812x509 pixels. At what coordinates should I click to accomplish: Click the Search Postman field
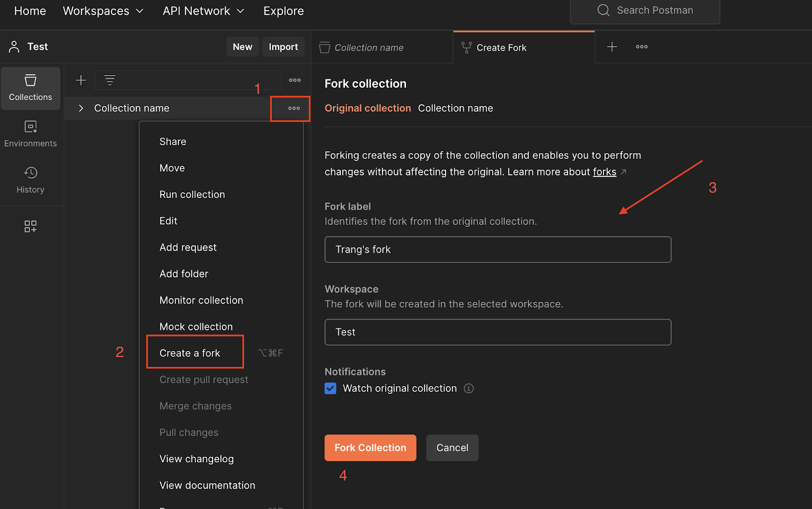click(645, 11)
